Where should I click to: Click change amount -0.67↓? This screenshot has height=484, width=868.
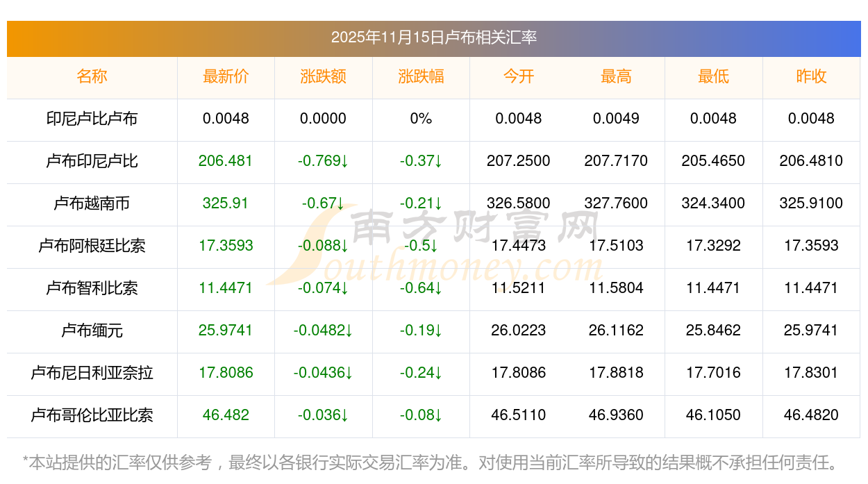(x=324, y=203)
